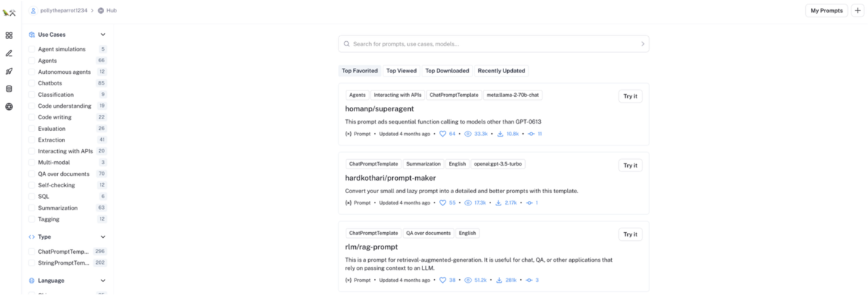The width and height of the screenshot is (868, 303).
Task: Select the database datasets icon in sidebar
Action: (x=9, y=89)
